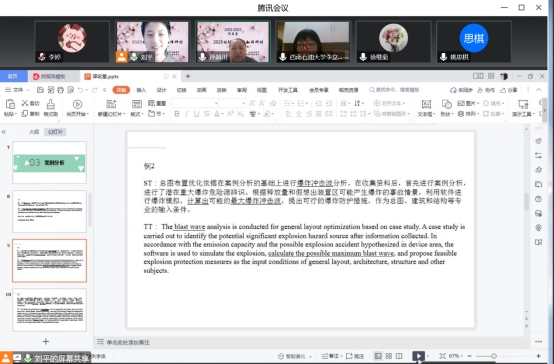Click the Print icon in quick access toolbar
Image resolution: width=554 pixels, height=364 pixels.
60,90
